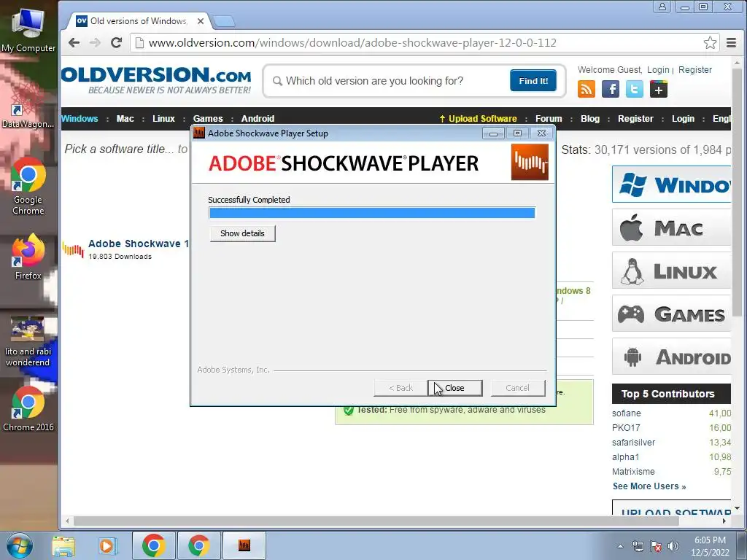Launch Firefox desktop shortcut

[28, 256]
